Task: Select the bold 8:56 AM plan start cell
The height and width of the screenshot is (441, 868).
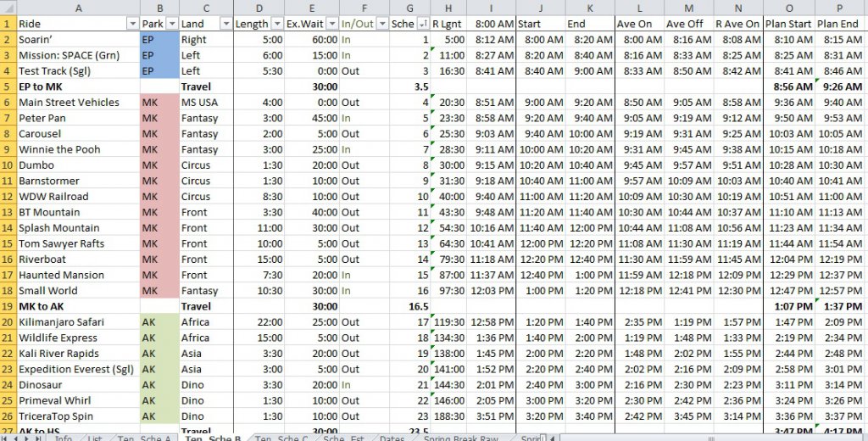Action: tap(789, 87)
